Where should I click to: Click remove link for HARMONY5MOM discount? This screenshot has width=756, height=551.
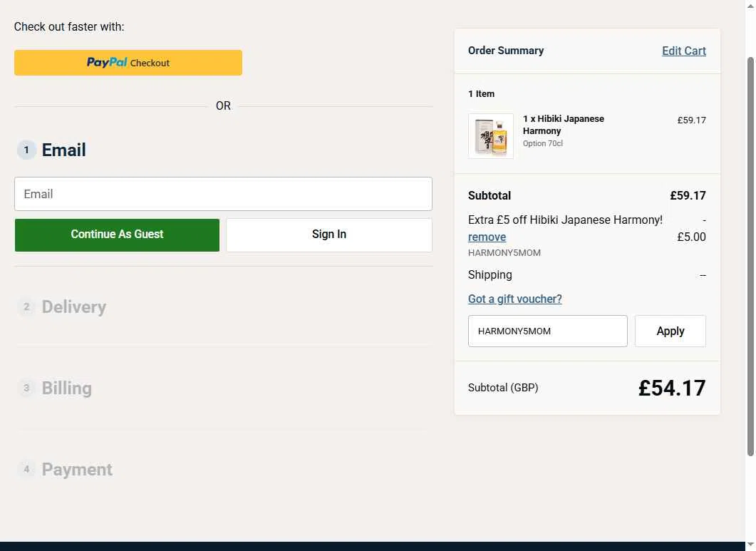pos(487,237)
